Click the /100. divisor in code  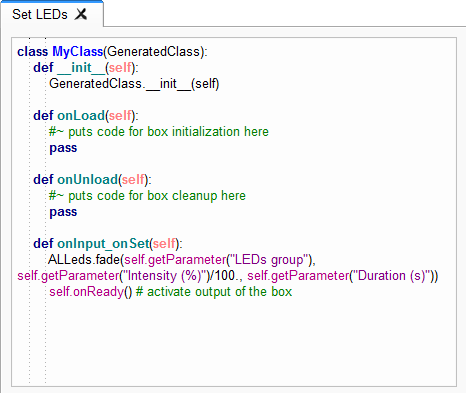click(224, 276)
